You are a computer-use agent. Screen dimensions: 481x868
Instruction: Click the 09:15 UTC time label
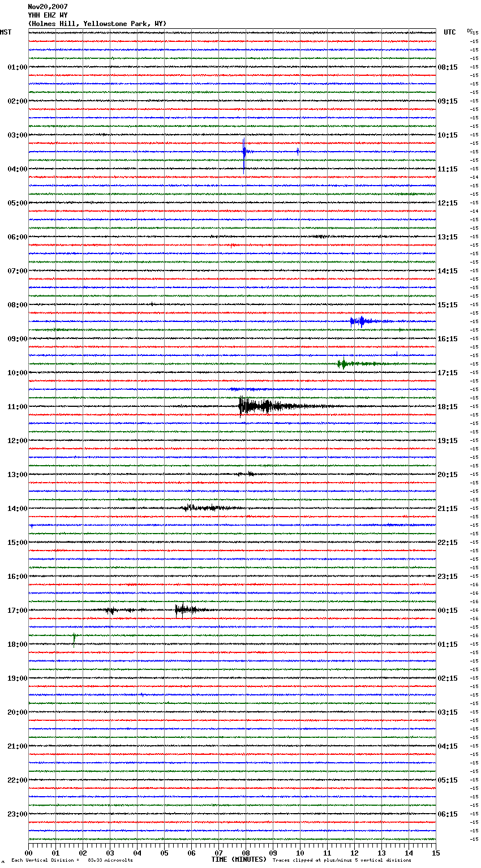coord(448,101)
